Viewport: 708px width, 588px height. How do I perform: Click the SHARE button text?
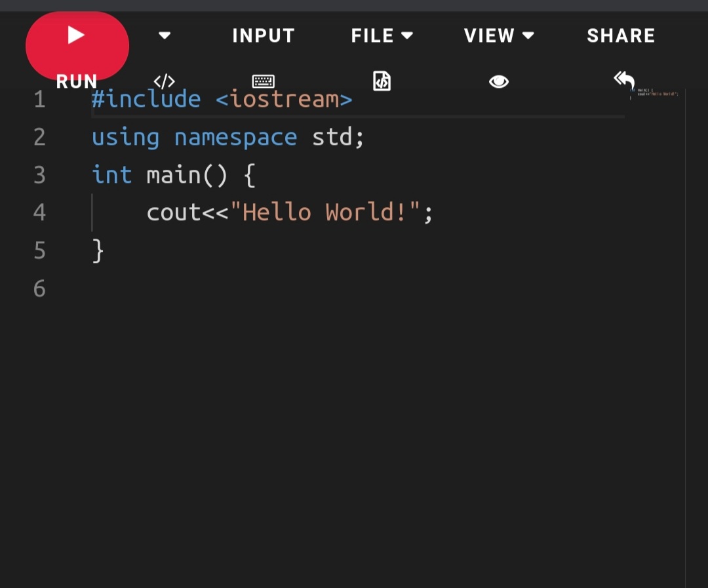tap(621, 35)
